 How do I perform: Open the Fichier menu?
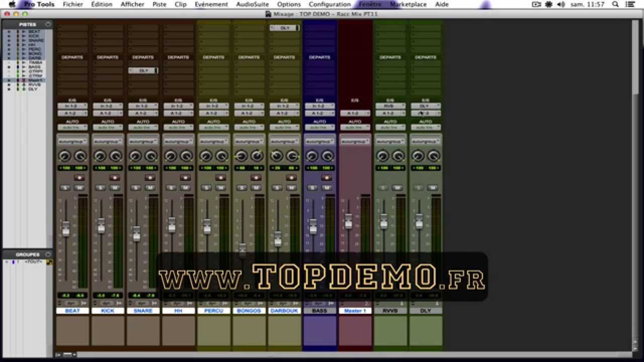[73, 4]
